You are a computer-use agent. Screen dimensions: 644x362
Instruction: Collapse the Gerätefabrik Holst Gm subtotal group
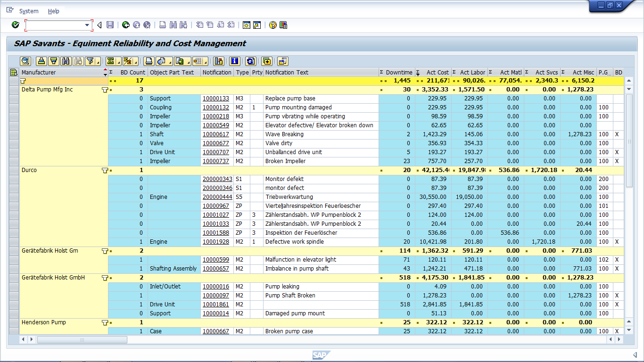pos(105,251)
